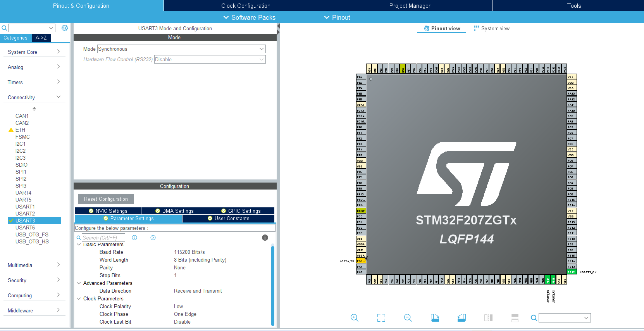Click the Pinout view chip icon
Viewport: 644px width, 331px height.
[x=427, y=28]
